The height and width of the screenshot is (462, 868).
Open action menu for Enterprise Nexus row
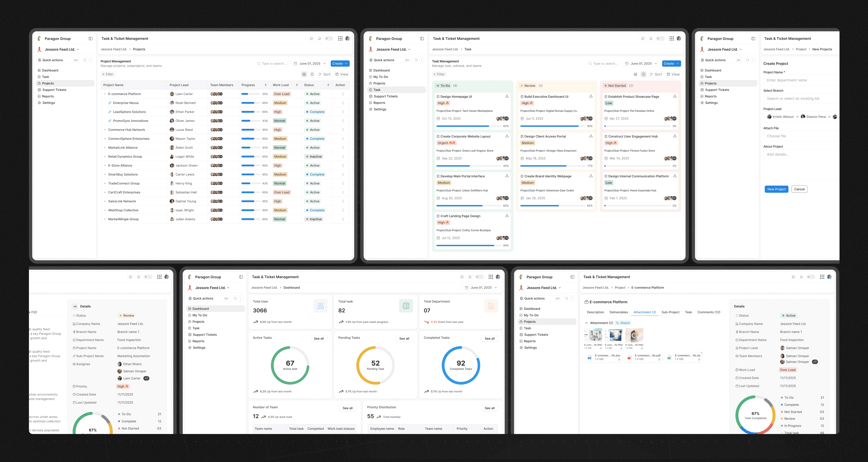click(343, 103)
